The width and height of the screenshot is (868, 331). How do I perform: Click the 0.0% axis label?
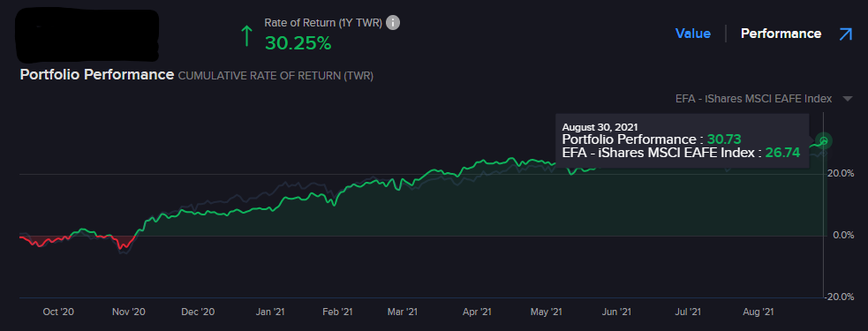[x=843, y=236]
